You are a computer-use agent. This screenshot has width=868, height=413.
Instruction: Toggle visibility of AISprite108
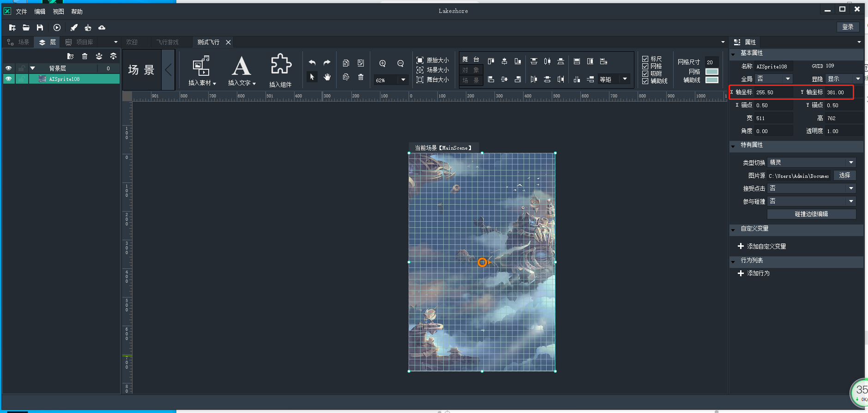click(8, 79)
